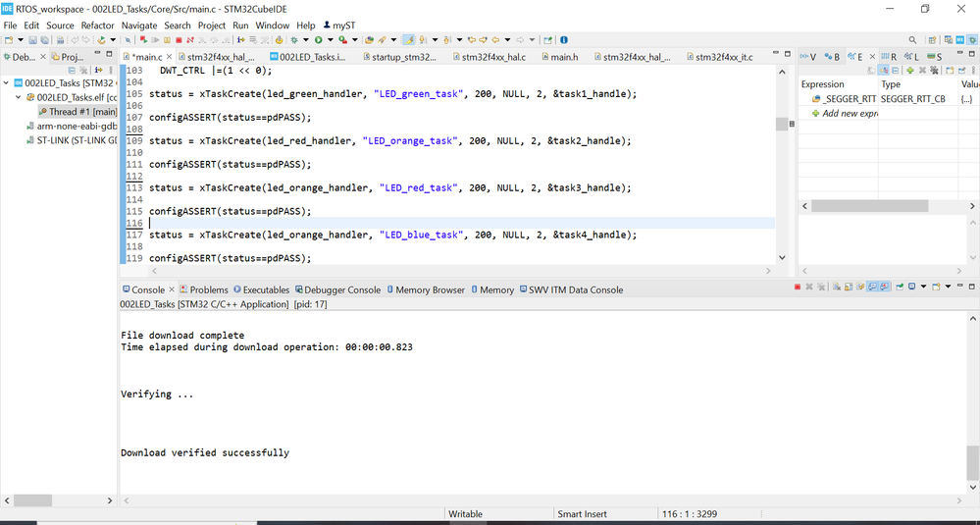Open the stm32f4xx_it.c editor tab
Viewport: 980px width, 525px height.
(724, 57)
